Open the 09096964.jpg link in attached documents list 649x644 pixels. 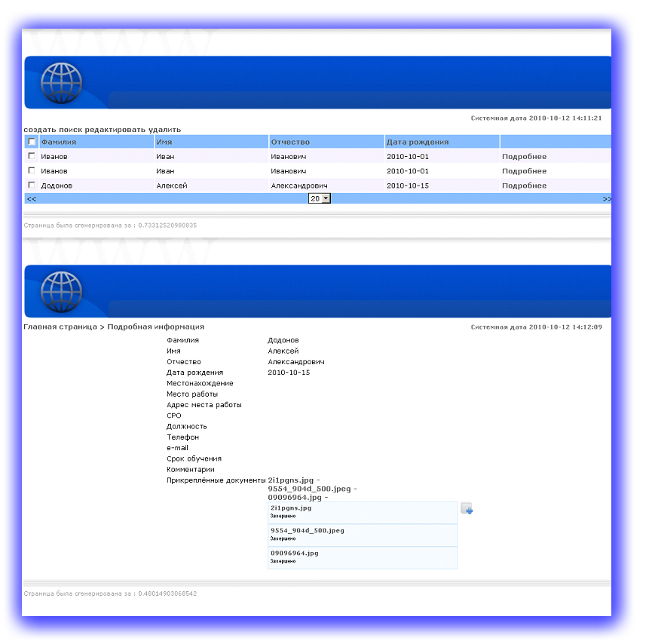(x=295, y=498)
